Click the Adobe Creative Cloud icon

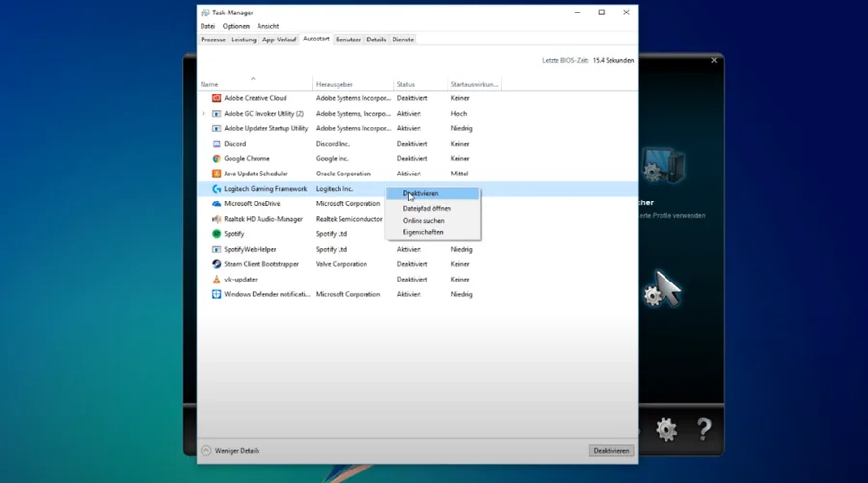(x=216, y=98)
